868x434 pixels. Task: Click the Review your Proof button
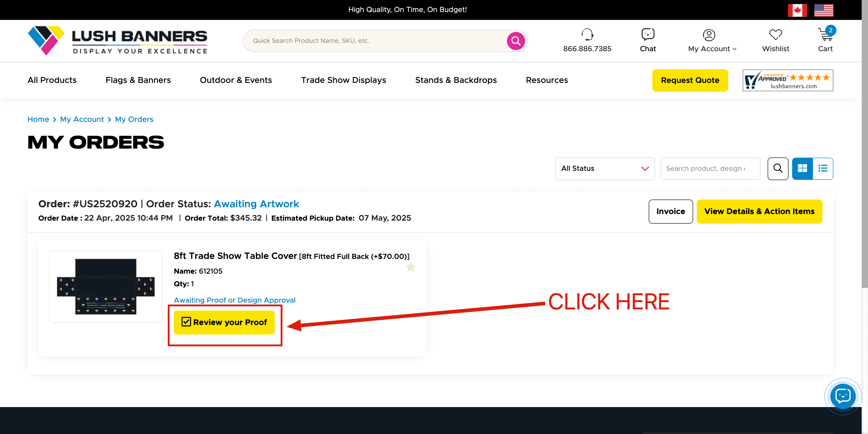tap(224, 323)
